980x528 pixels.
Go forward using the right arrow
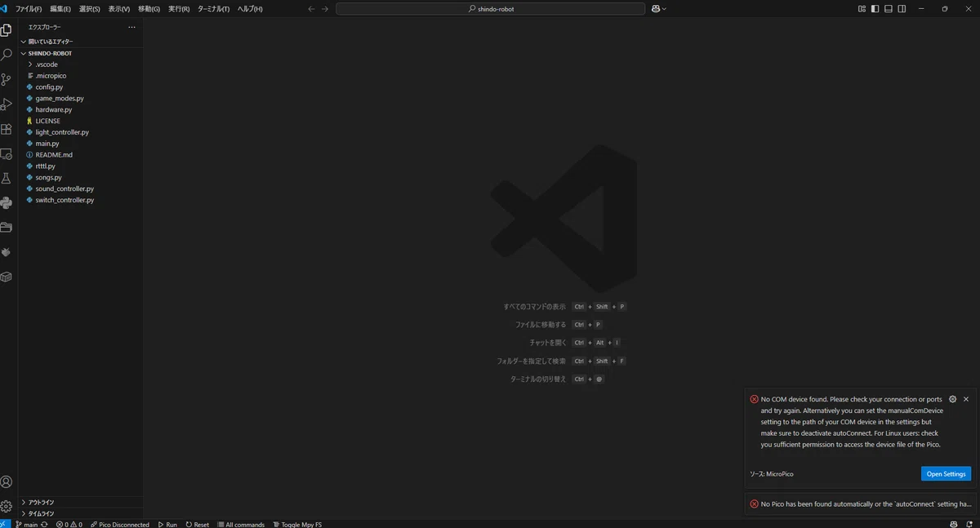325,9
